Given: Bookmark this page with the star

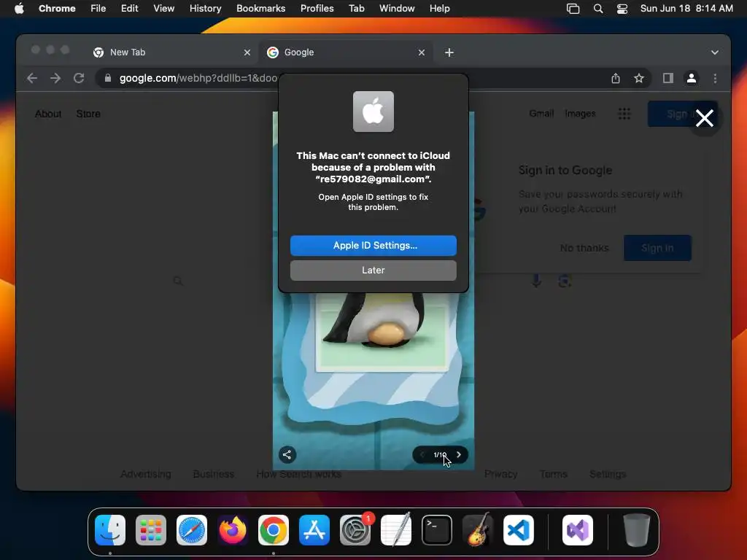Looking at the screenshot, I should pos(639,78).
